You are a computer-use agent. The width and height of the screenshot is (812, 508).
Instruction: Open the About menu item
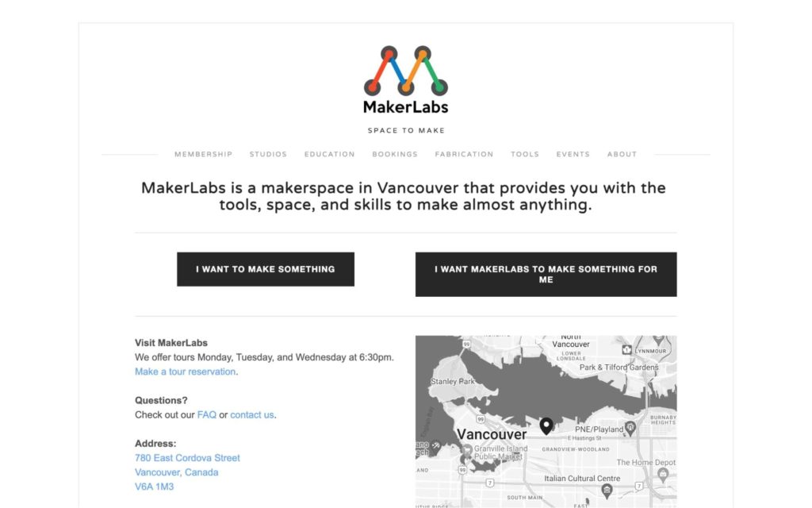[622, 154]
